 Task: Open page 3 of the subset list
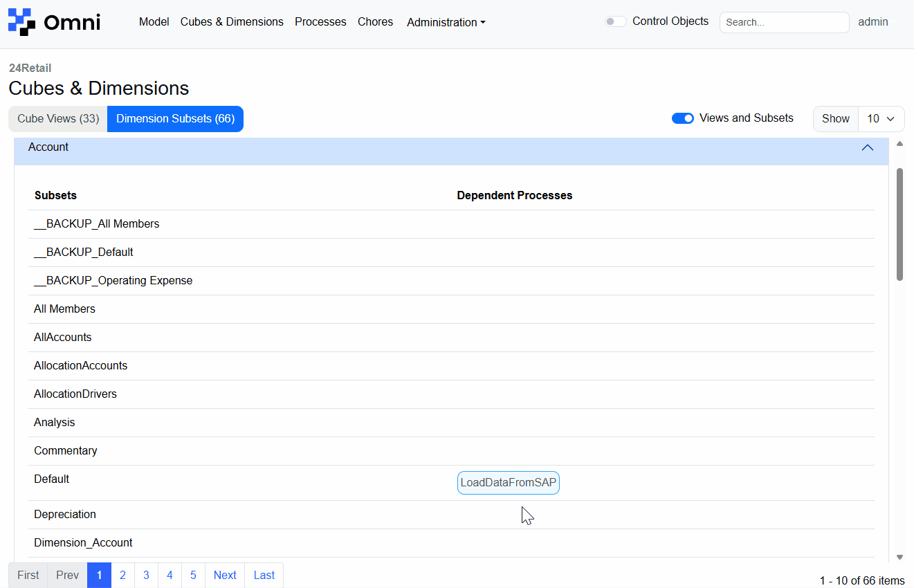(x=146, y=575)
